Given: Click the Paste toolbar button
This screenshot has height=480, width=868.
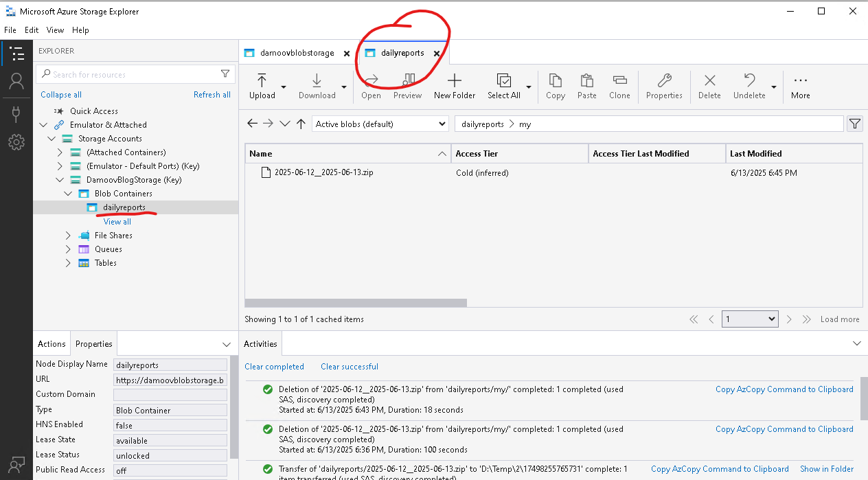Looking at the screenshot, I should click(587, 87).
